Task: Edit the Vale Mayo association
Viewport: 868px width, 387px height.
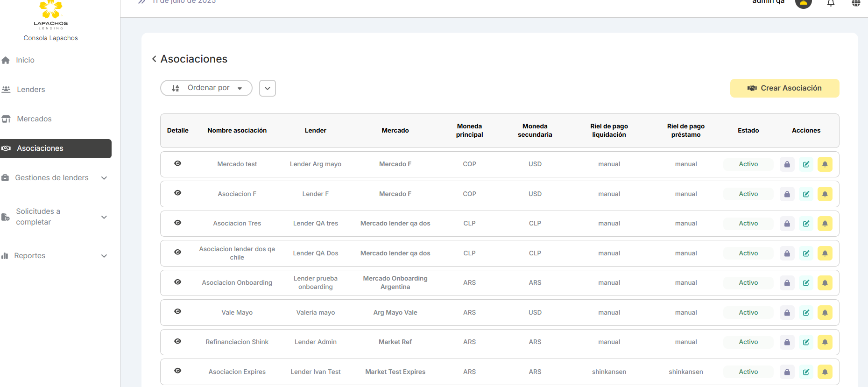Action: 806,313
